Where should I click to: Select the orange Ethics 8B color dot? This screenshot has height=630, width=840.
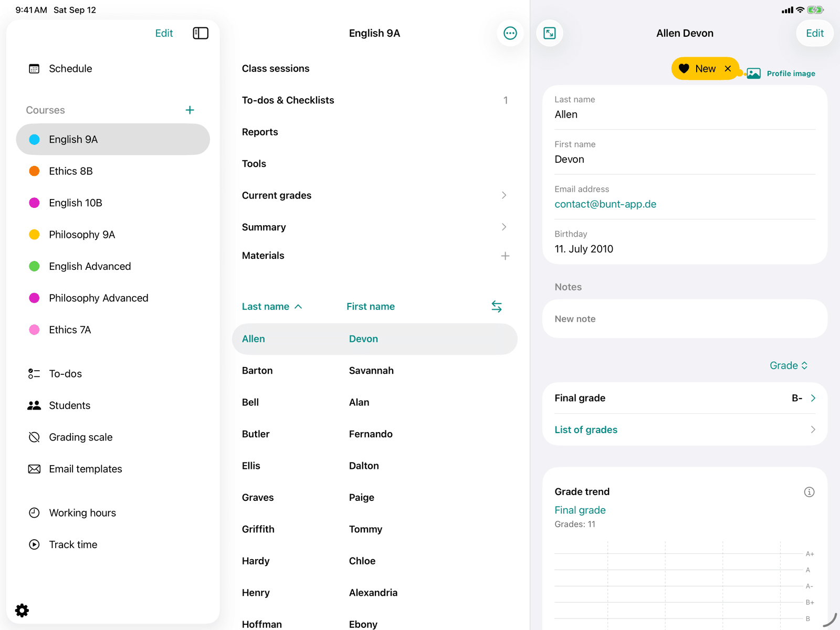[x=34, y=171]
